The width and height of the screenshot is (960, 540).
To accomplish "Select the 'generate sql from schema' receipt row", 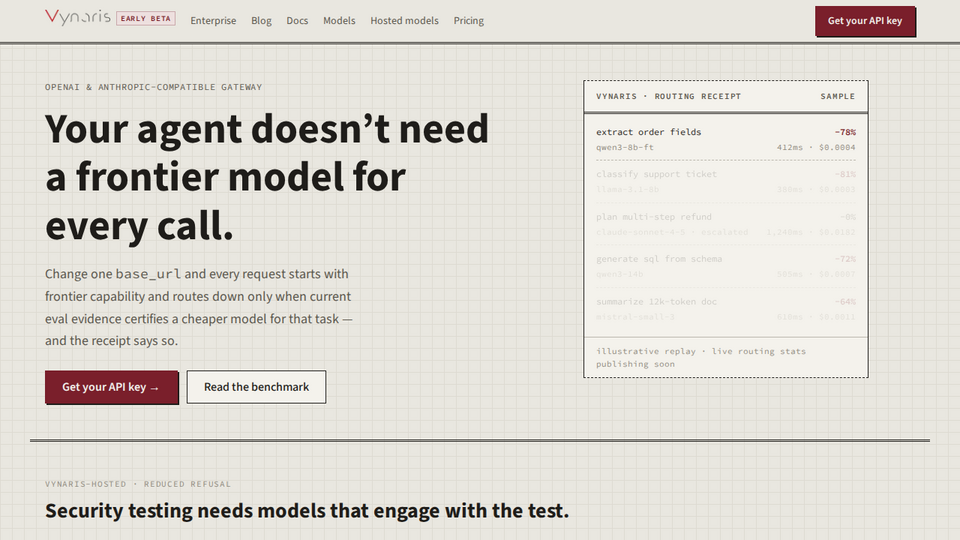I will pos(726,266).
